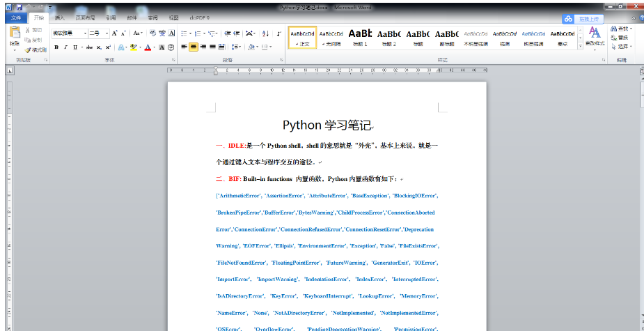Open the Bullets list dropdown arrow
The image size is (644, 331).
[191, 33]
